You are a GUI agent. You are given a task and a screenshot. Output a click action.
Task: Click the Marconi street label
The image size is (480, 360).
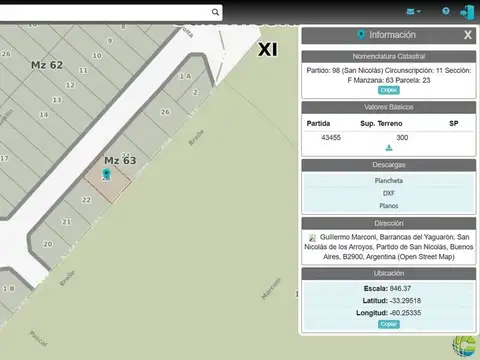click(271, 288)
